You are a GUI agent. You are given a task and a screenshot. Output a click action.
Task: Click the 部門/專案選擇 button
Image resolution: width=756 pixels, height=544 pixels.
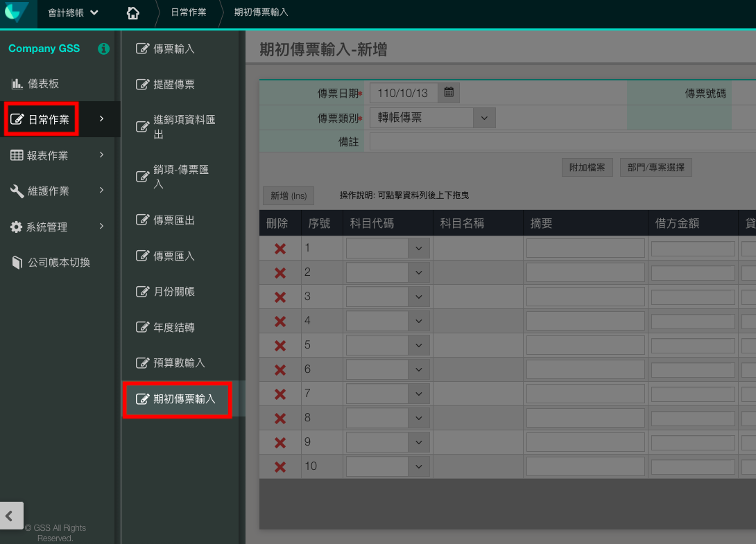[x=655, y=168]
